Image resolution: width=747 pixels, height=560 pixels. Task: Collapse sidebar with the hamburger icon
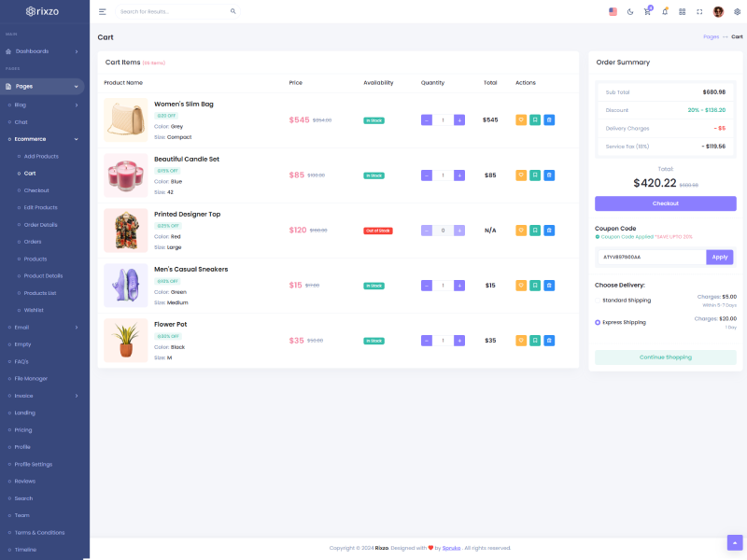(103, 11)
